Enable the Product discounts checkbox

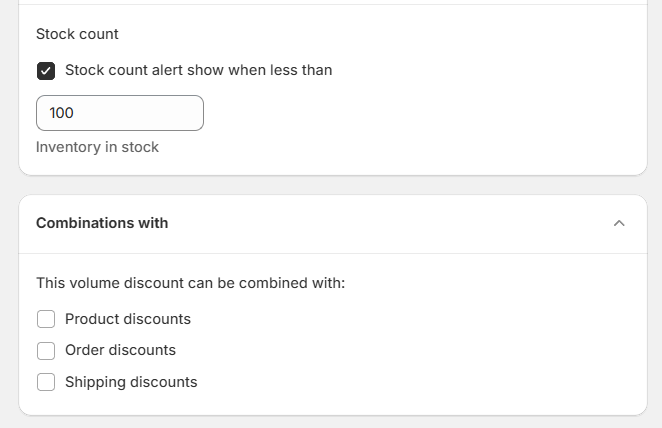coord(46,319)
